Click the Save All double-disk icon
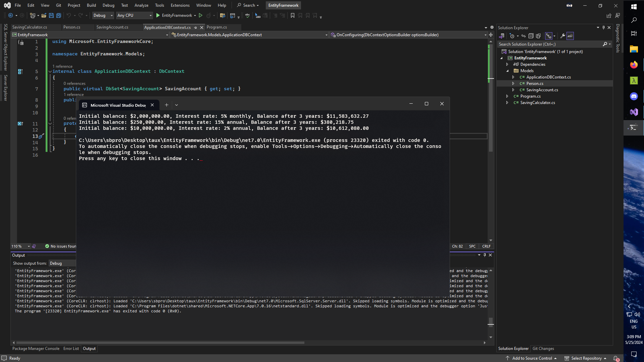This screenshot has height=362, width=644. pyautogui.click(x=58, y=15)
